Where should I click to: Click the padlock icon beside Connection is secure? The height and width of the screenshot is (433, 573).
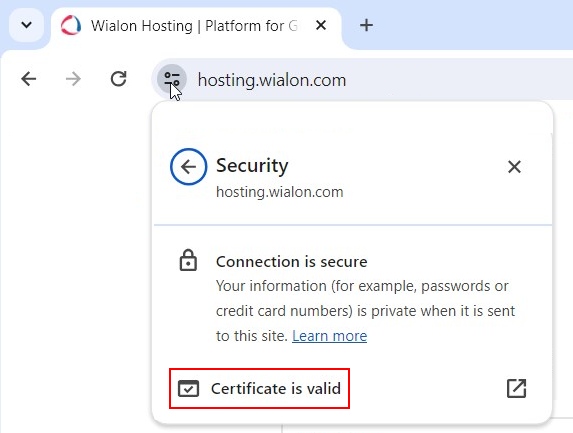point(188,260)
